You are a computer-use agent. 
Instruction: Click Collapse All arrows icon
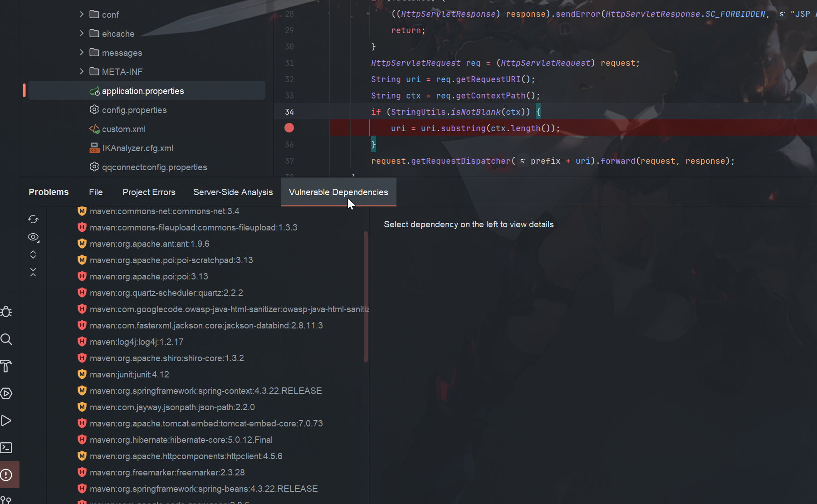pyautogui.click(x=33, y=272)
